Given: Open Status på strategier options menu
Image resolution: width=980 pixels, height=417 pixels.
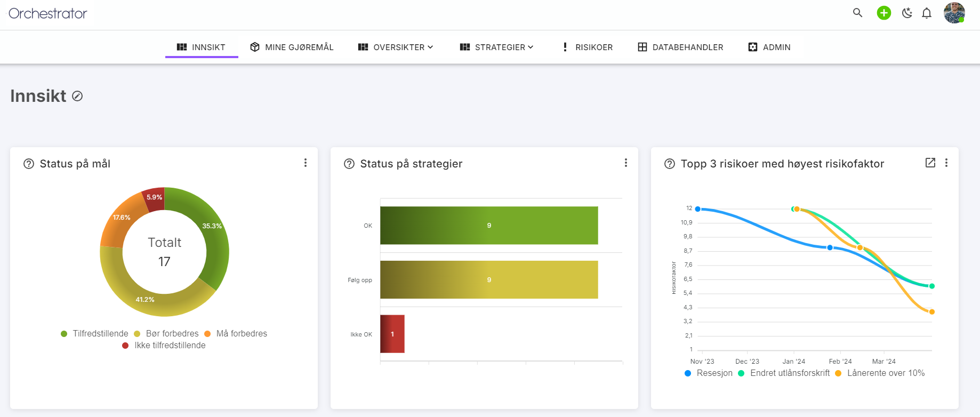Looking at the screenshot, I should coord(625,163).
